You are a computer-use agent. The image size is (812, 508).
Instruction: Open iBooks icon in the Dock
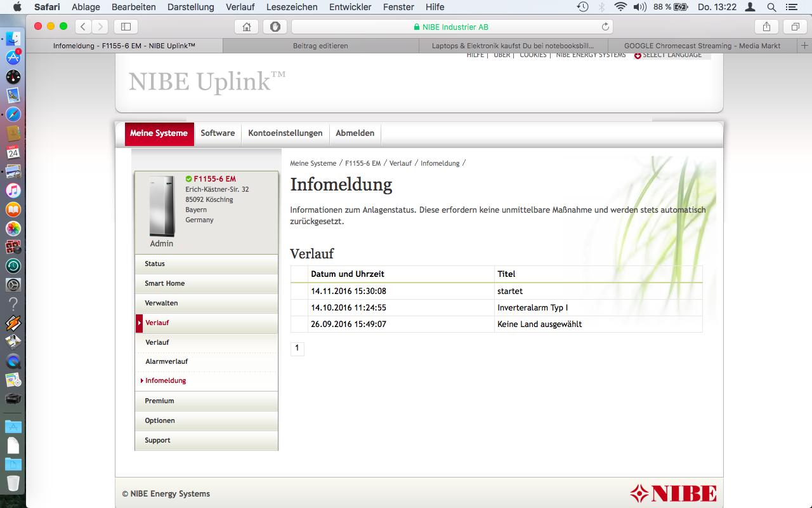coord(13,210)
